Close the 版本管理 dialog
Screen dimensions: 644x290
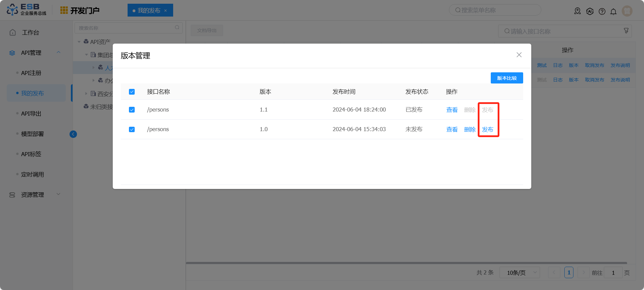pyautogui.click(x=519, y=55)
